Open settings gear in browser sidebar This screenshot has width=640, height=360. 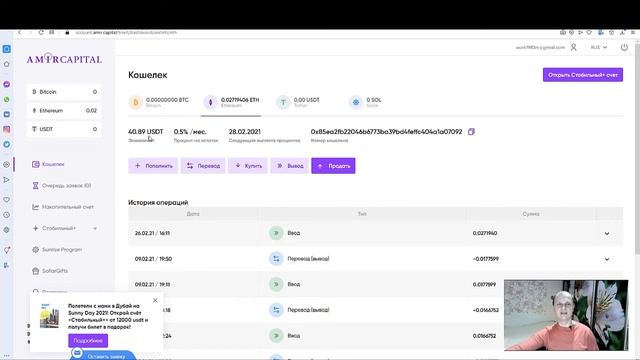click(x=7, y=230)
